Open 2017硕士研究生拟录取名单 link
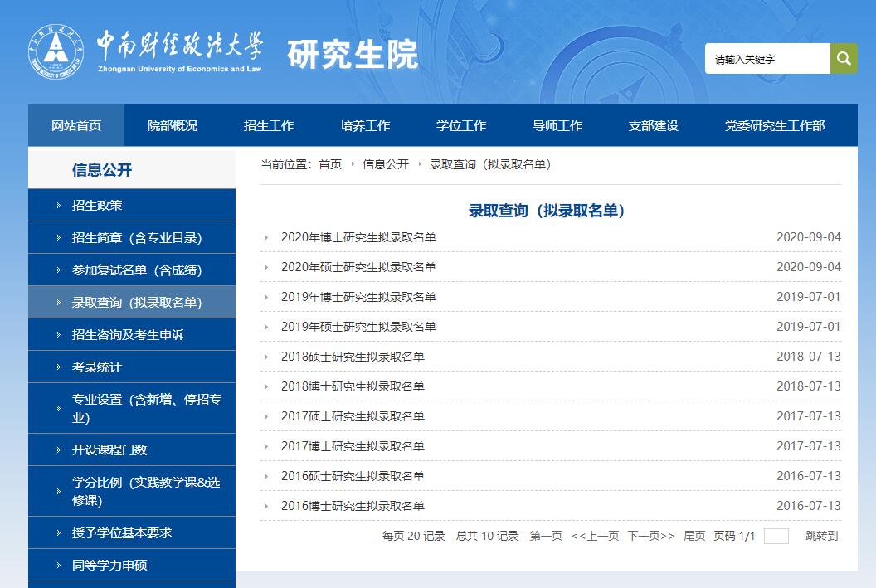 353,416
